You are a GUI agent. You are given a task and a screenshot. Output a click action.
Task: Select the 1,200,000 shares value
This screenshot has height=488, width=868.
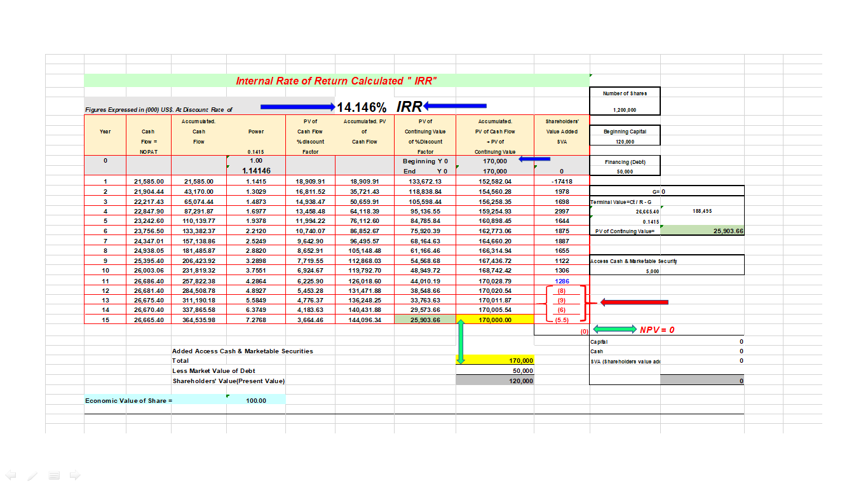pyautogui.click(x=625, y=110)
